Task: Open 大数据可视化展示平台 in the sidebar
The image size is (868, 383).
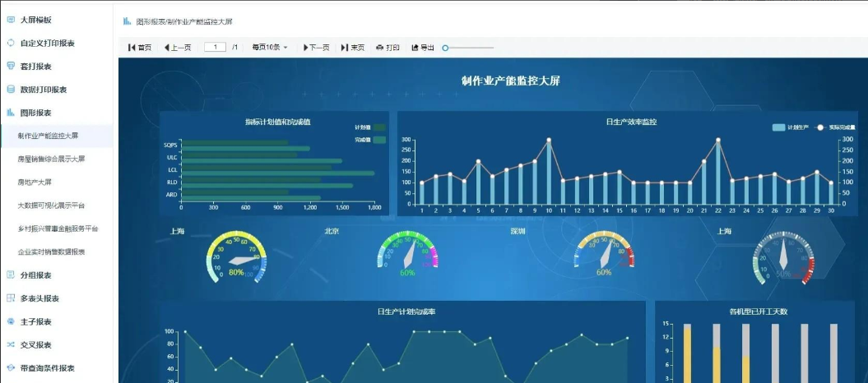Action: point(57,205)
